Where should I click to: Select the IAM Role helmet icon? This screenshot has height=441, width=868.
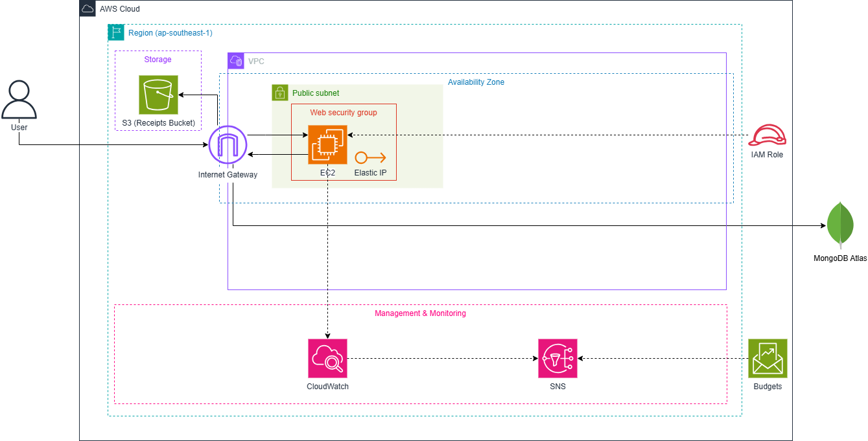768,134
